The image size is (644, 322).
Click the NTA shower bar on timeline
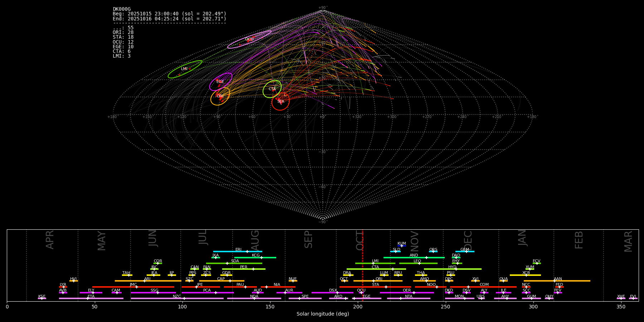[x=409, y=298]
